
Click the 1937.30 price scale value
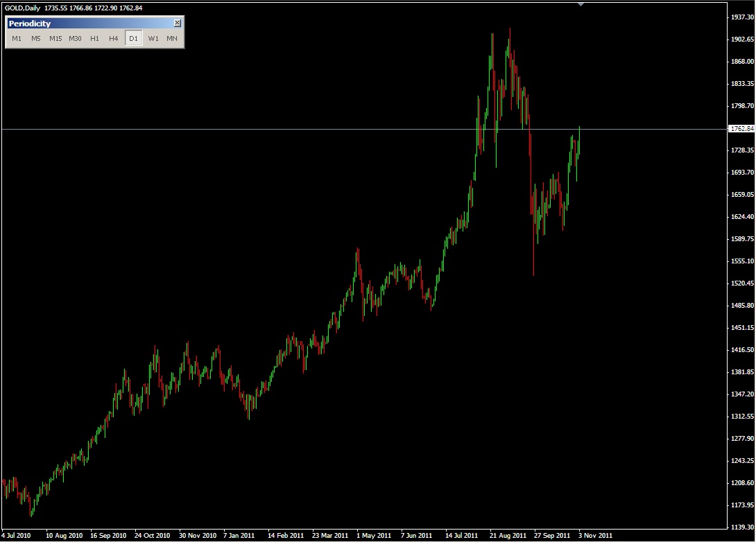click(x=742, y=17)
